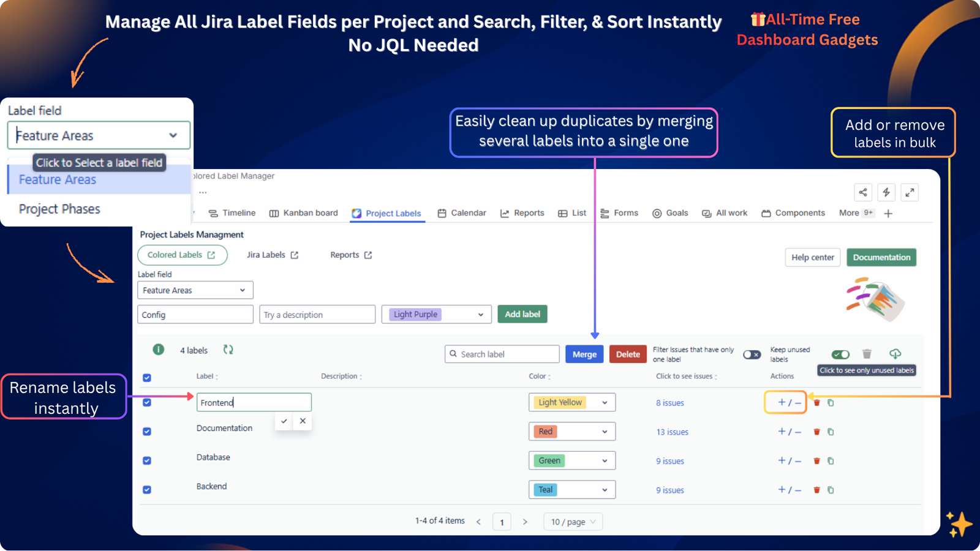Open the Feature Areas label field dropdown

194,290
